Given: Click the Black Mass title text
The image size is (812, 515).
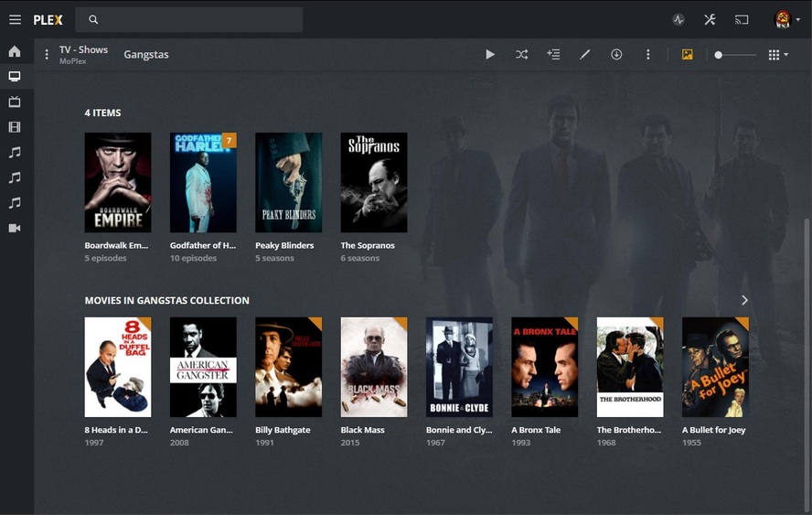Looking at the screenshot, I should 362,430.
